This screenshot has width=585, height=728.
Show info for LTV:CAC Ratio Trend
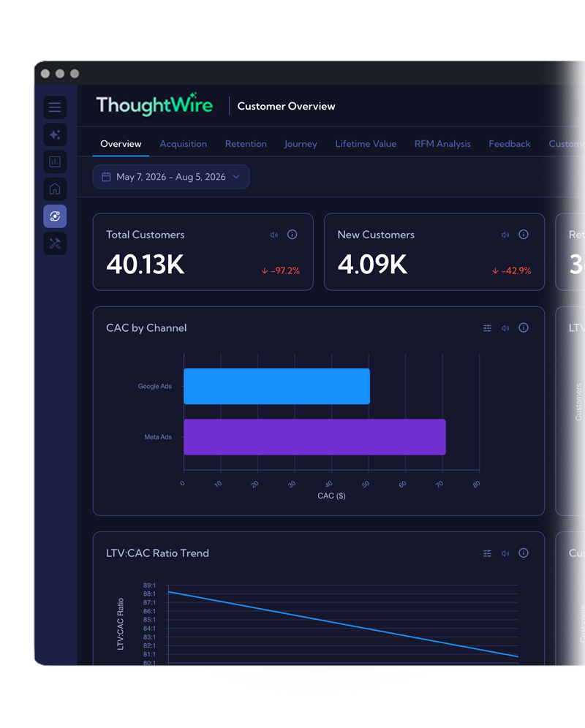tap(524, 553)
